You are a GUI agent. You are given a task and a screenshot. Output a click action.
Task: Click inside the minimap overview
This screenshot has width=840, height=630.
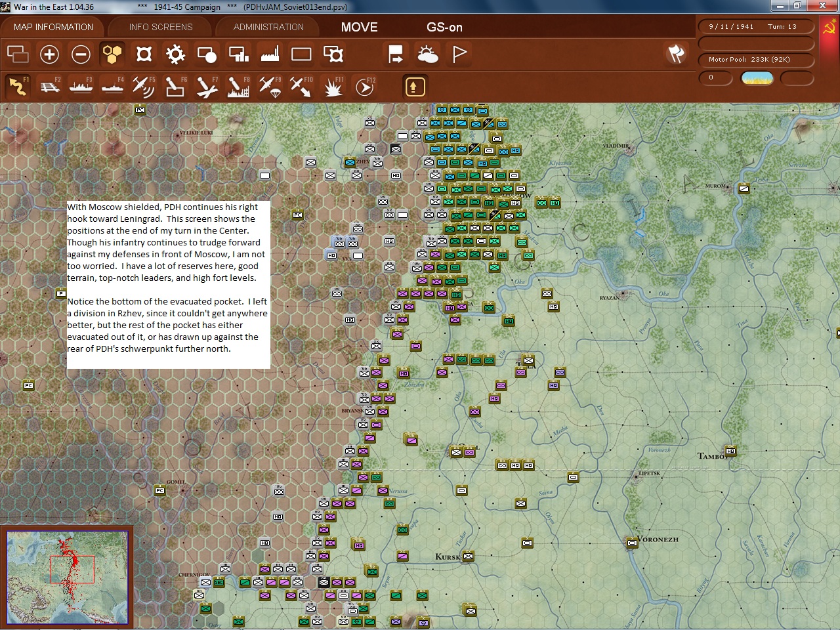[x=67, y=577]
